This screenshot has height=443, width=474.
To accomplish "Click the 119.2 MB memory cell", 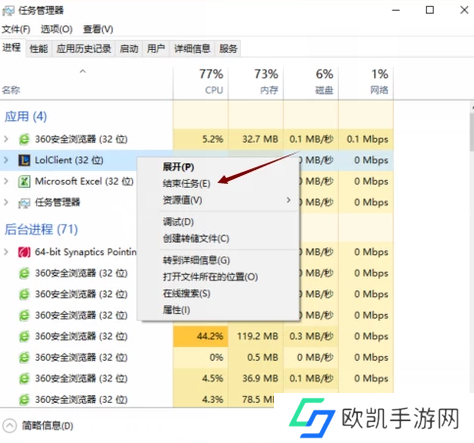I will pyautogui.click(x=256, y=336).
